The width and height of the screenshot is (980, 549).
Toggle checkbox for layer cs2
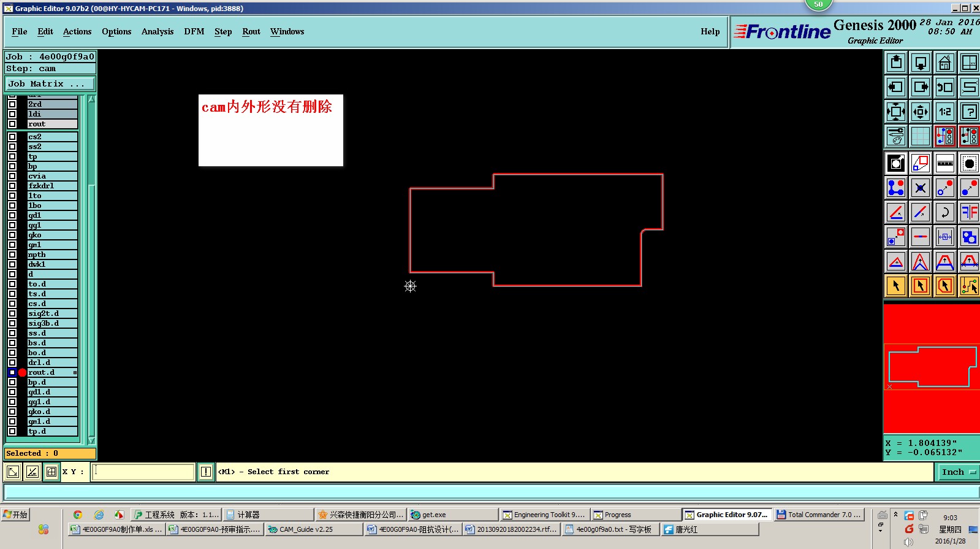point(12,137)
